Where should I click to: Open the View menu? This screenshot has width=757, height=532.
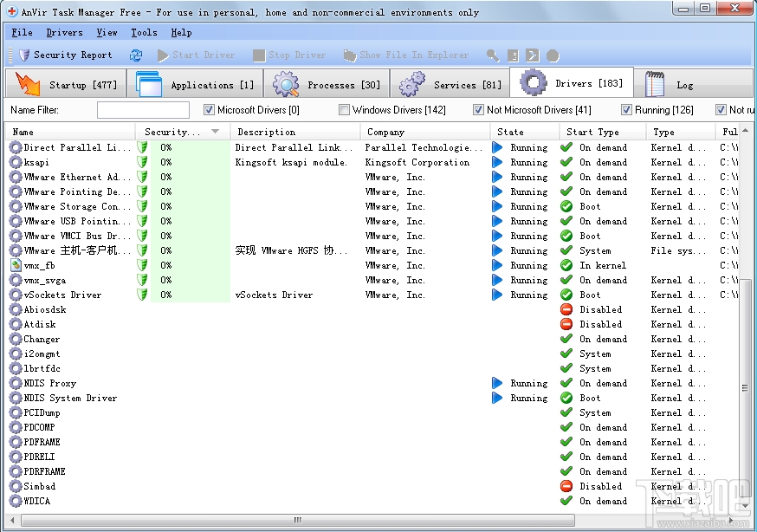pos(107,32)
